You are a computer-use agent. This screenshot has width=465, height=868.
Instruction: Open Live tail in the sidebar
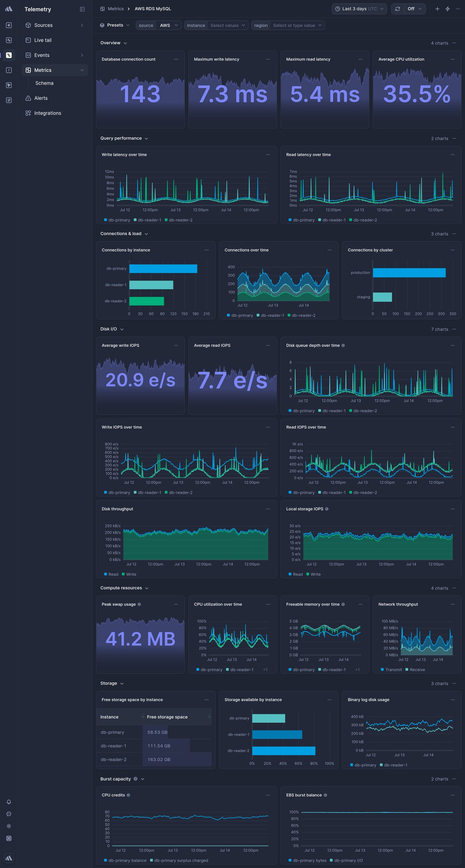click(x=55, y=40)
